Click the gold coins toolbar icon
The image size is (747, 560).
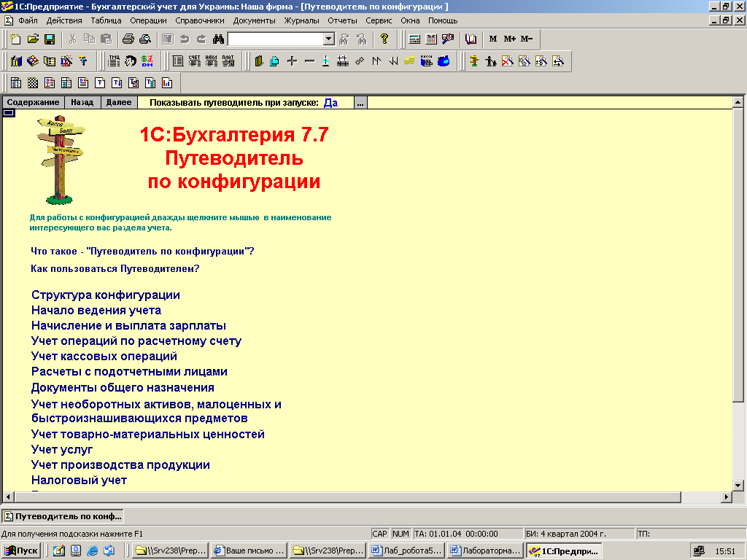click(x=409, y=61)
